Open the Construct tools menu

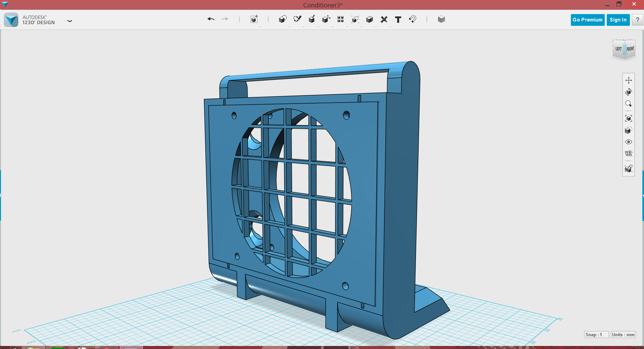312,19
